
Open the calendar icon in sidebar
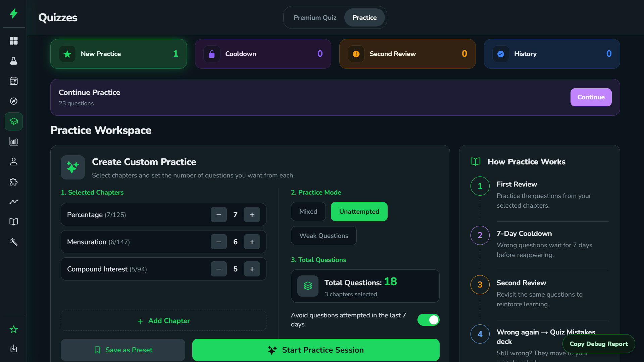(x=14, y=81)
